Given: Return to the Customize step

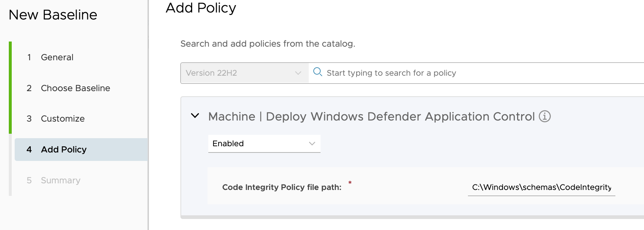Looking at the screenshot, I should click(x=63, y=119).
